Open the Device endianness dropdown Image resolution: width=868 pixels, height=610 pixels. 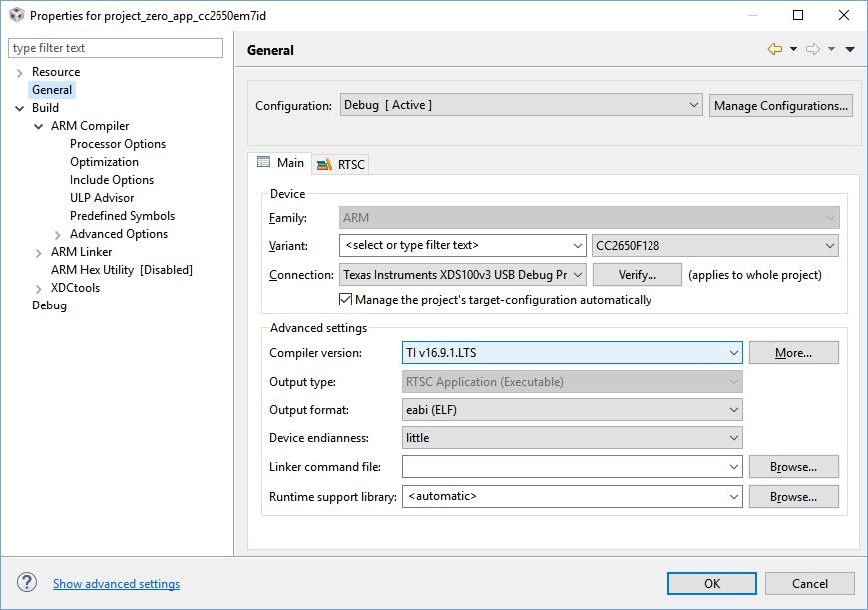coord(573,437)
